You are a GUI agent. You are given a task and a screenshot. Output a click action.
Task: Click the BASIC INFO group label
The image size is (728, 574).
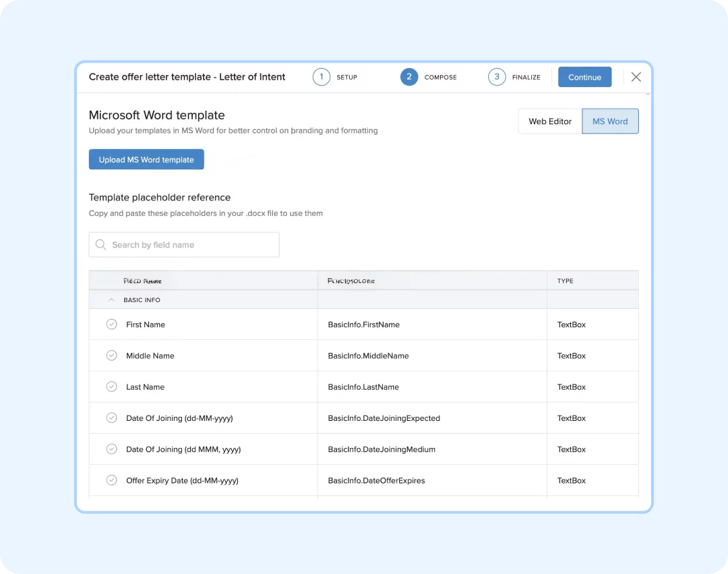click(142, 300)
